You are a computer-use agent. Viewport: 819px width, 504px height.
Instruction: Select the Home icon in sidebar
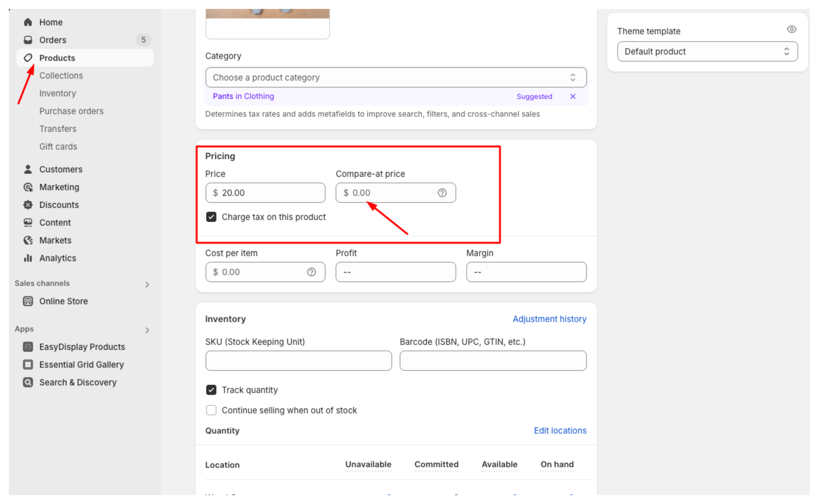tap(28, 22)
